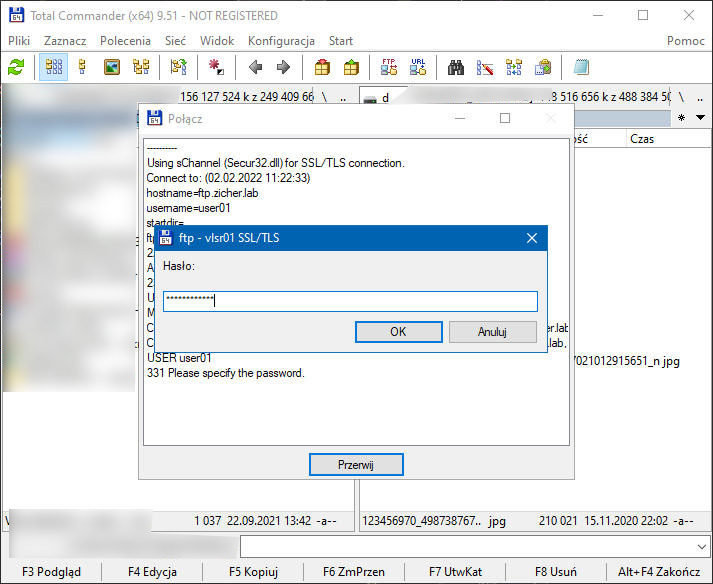The height and width of the screenshot is (584, 713).
Task: Click the Hasło password input field
Action: tap(350, 301)
